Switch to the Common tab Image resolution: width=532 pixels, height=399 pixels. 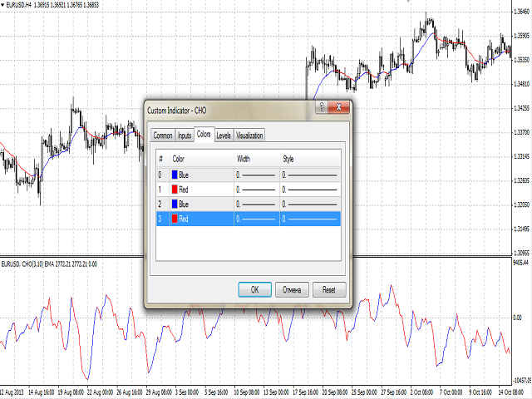tap(163, 135)
